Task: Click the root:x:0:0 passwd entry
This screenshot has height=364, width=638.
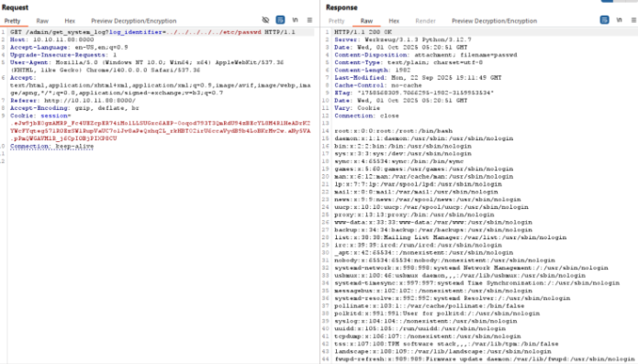Action: coord(394,131)
